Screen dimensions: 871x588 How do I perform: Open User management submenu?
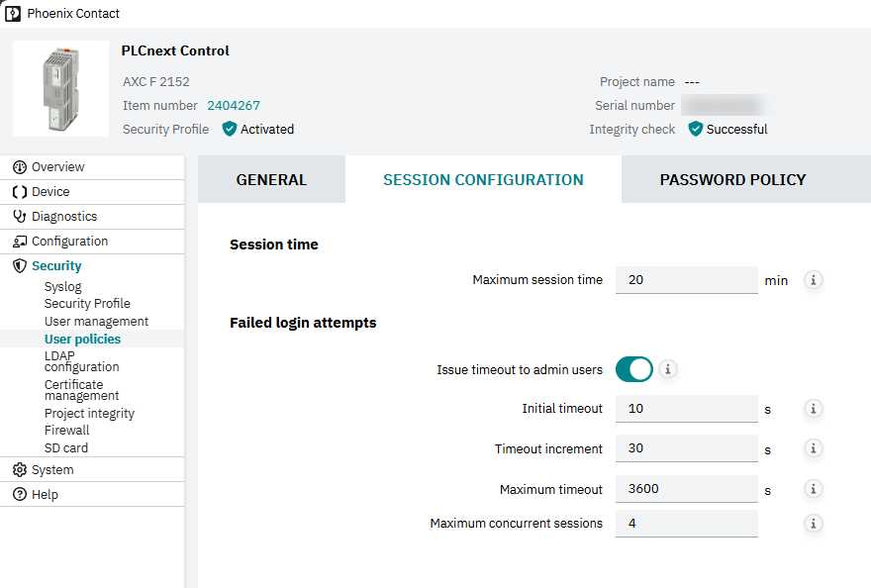[97, 322]
